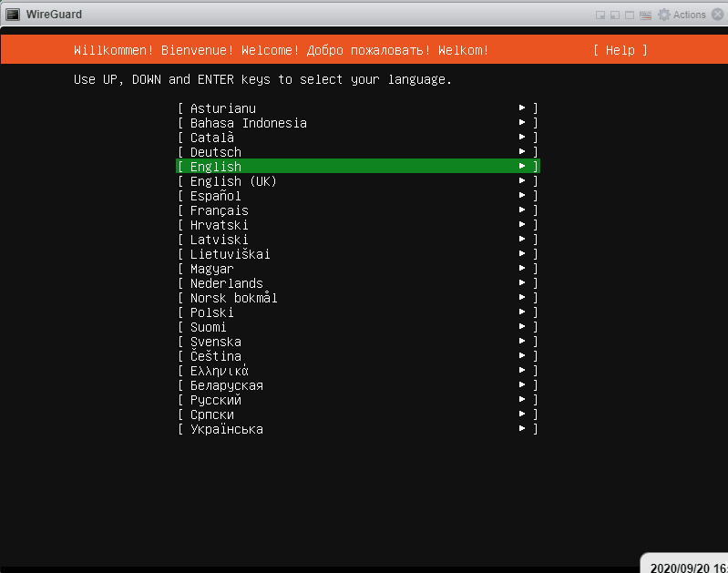
Task: Open the Help option in installer header
Action: pyautogui.click(x=620, y=50)
